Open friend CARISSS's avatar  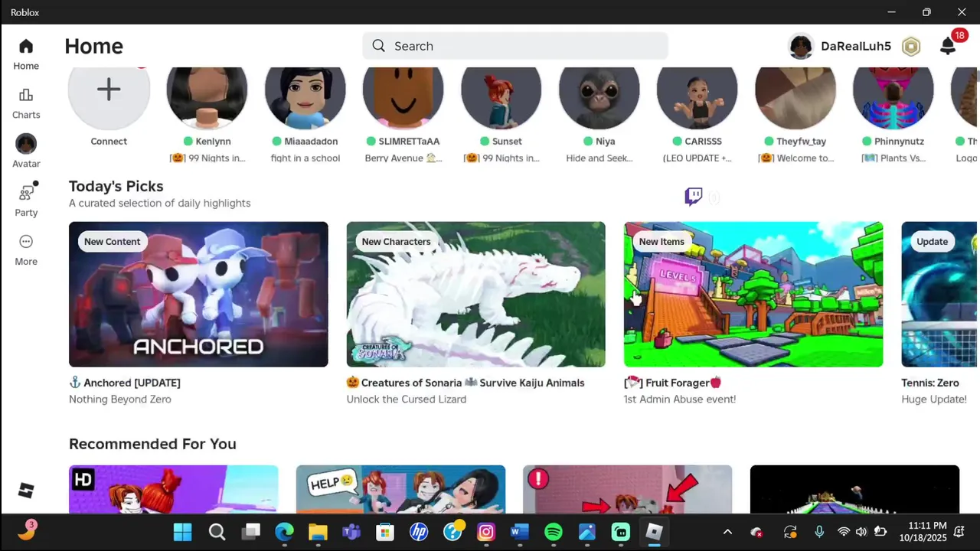tap(697, 97)
